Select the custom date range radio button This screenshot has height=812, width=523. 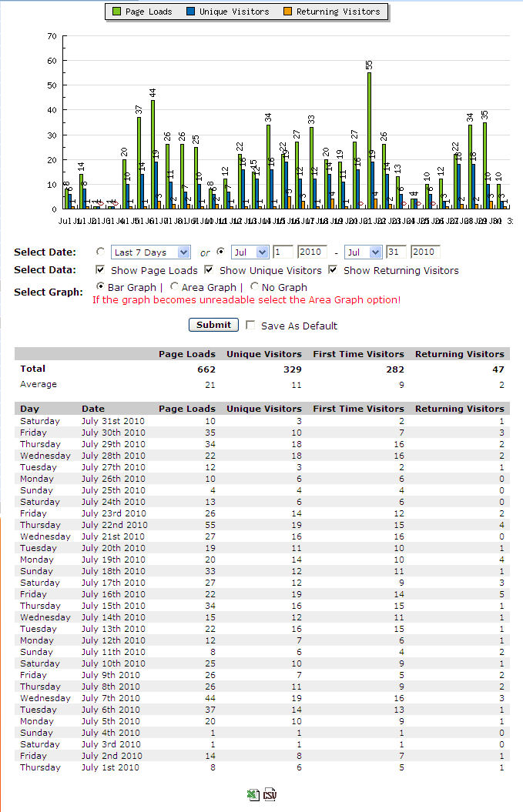click(221, 252)
